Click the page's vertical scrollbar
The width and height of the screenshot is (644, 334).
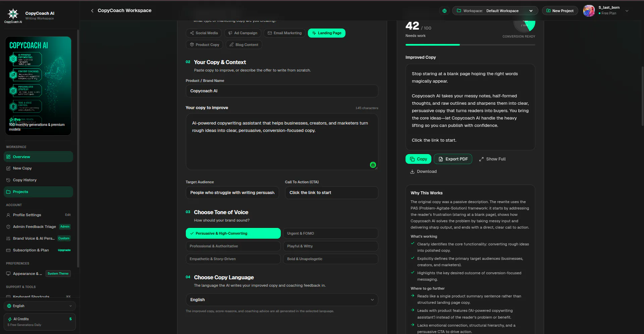(x=642, y=96)
